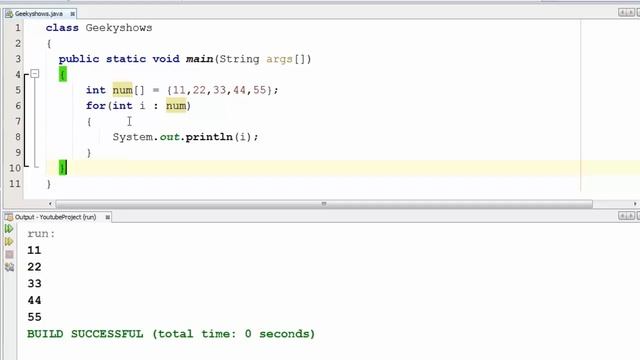Click 'println' in System.out.println call

pos(209,137)
